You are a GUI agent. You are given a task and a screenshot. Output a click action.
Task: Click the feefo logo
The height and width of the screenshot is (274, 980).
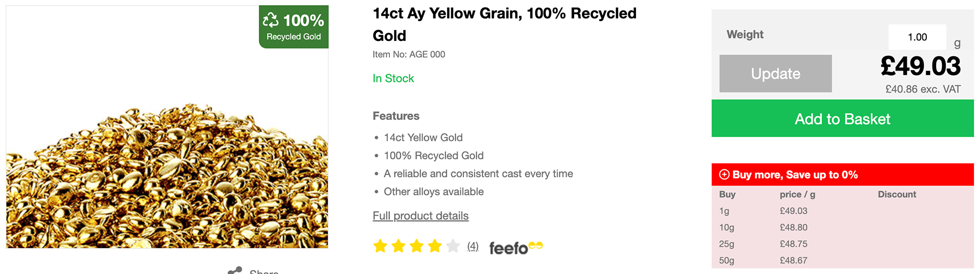click(x=516, y=248)
